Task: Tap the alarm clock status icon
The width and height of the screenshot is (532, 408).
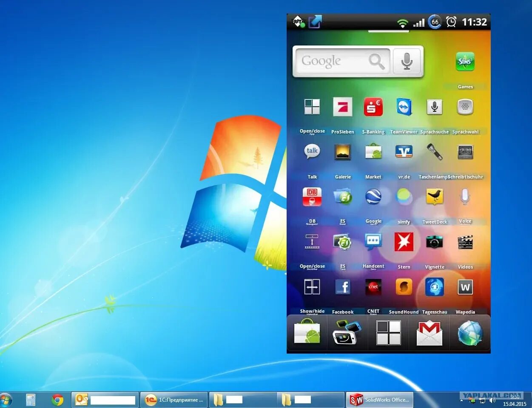Action: pos(451,22)
